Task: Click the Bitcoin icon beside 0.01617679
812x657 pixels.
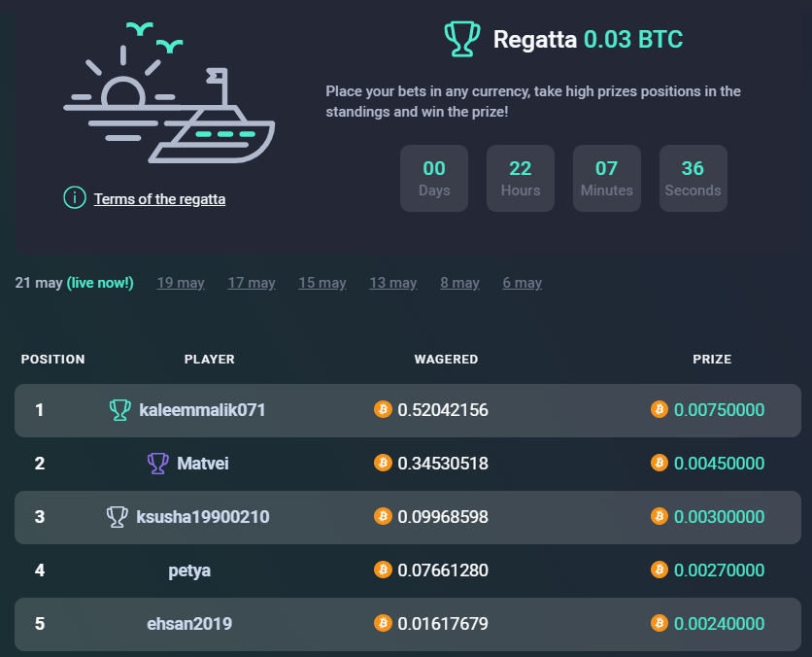Action: [383, 623]
